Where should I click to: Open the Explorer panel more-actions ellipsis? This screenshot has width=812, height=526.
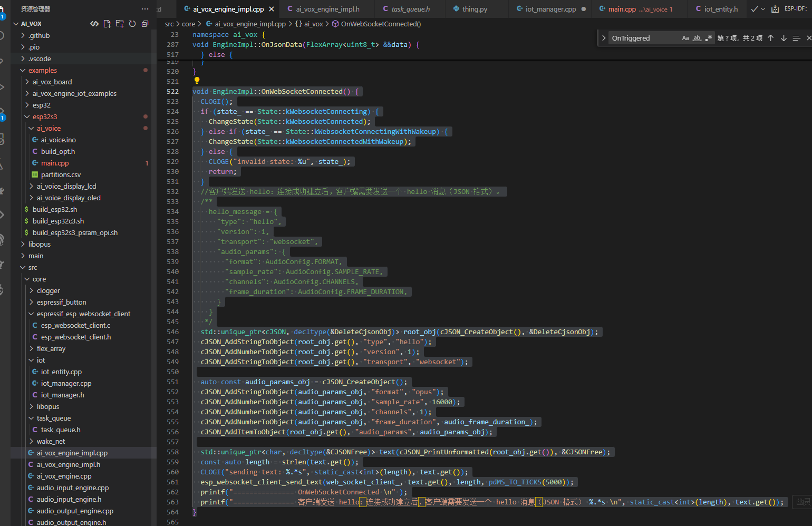[x=145, y=9]
